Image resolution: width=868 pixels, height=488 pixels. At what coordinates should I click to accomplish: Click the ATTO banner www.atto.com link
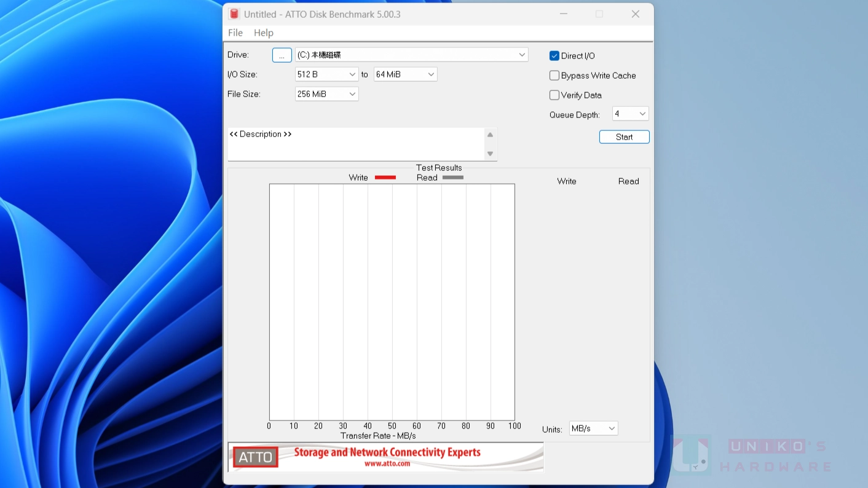click(387, 463)
